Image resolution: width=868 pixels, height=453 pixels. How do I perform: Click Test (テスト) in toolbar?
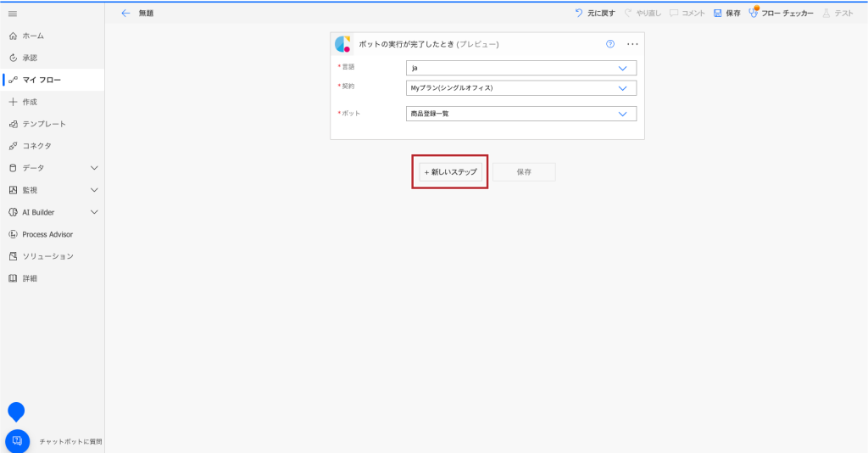(837, 14)
